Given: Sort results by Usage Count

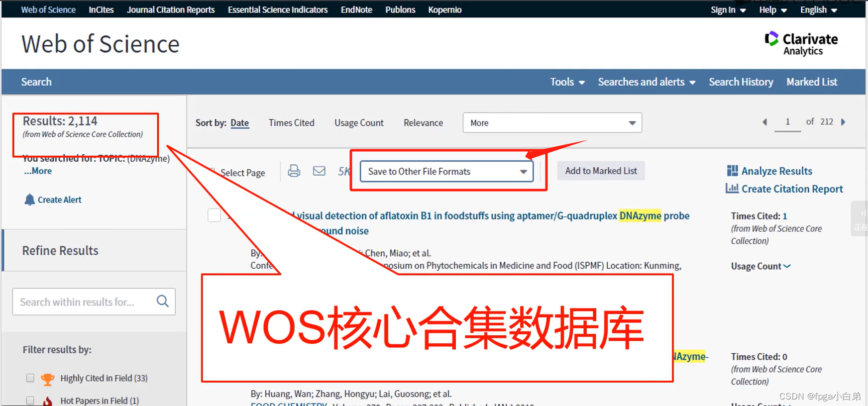Looking at the screenshot, I should [x=359, y=123].
